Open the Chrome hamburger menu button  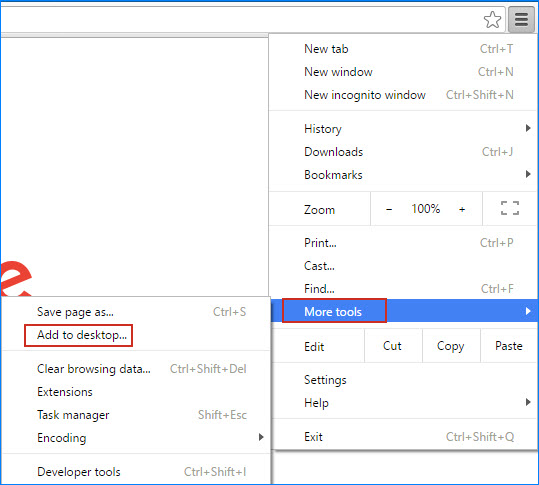(x=521, y=20)
